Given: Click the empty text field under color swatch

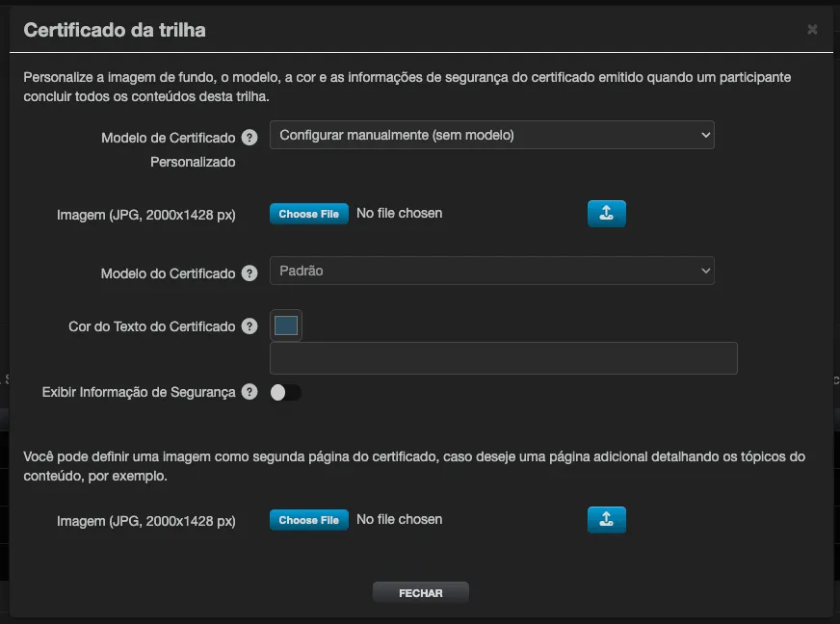Looking at the screenshot, I should point(504,358).
